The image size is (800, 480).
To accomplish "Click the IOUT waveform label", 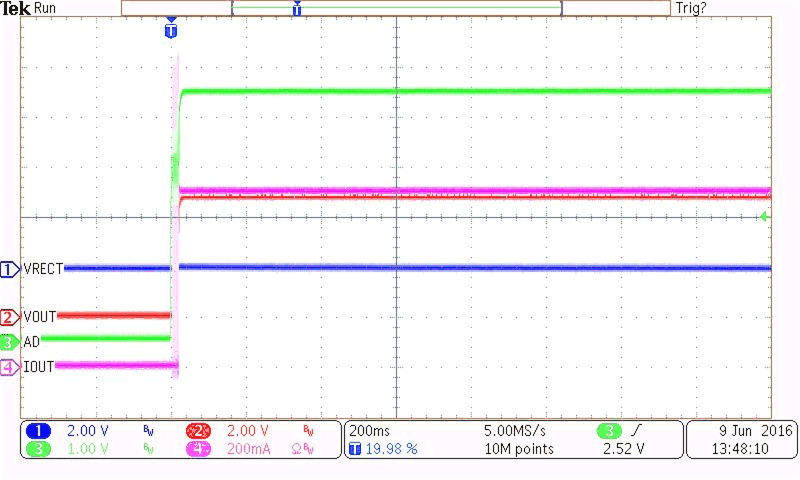I will pos(39,367).
